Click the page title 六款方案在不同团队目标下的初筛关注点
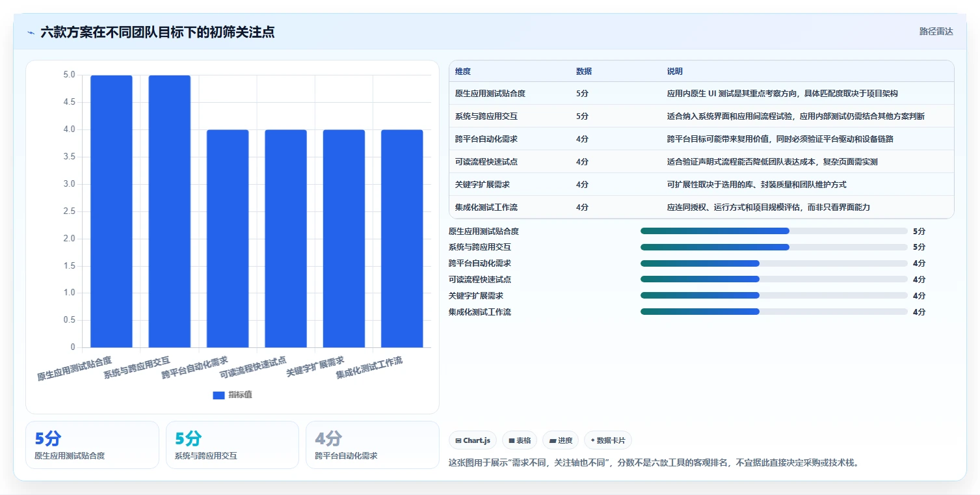This screenshot has height=495, width=980. click(x=157, y=32)
